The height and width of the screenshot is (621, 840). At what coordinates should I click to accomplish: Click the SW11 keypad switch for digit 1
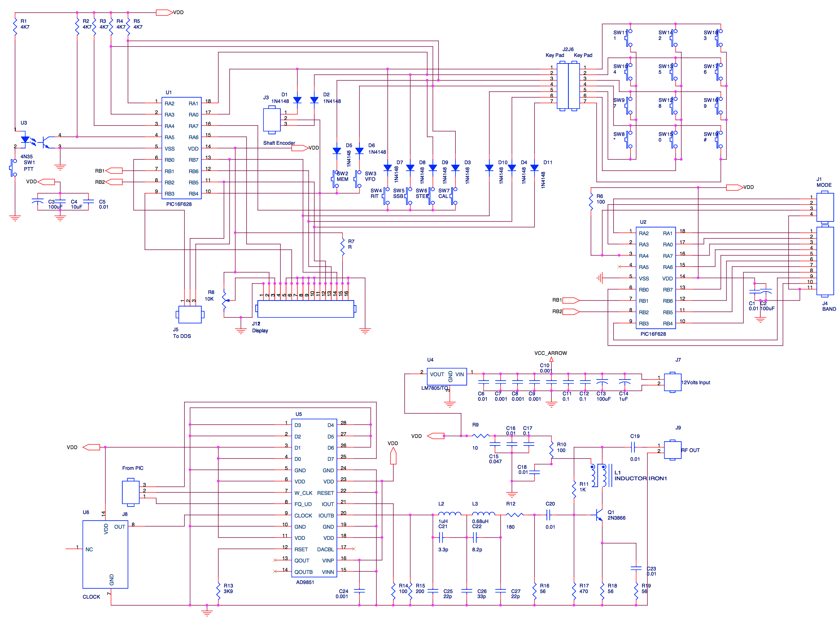pos(629,38)
